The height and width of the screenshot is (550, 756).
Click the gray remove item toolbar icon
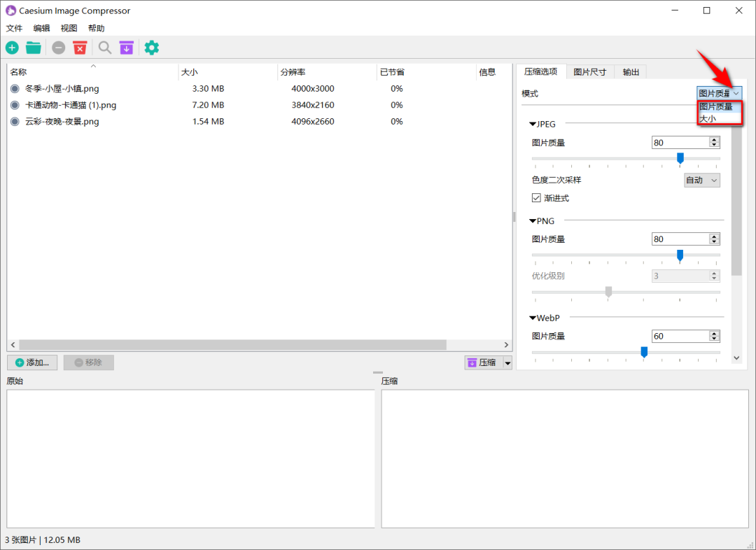[x=58, y=48]
